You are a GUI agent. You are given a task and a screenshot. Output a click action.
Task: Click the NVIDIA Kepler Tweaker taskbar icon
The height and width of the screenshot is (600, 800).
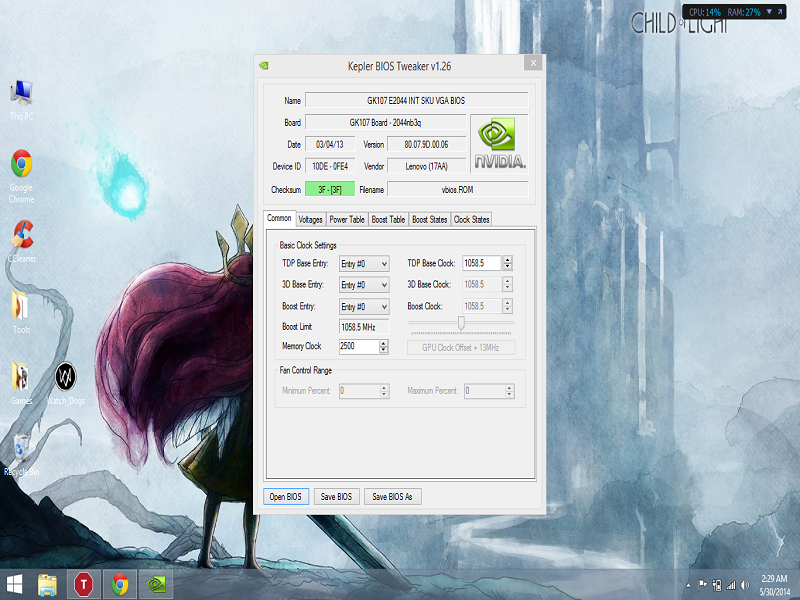click(x=156, y=585)
